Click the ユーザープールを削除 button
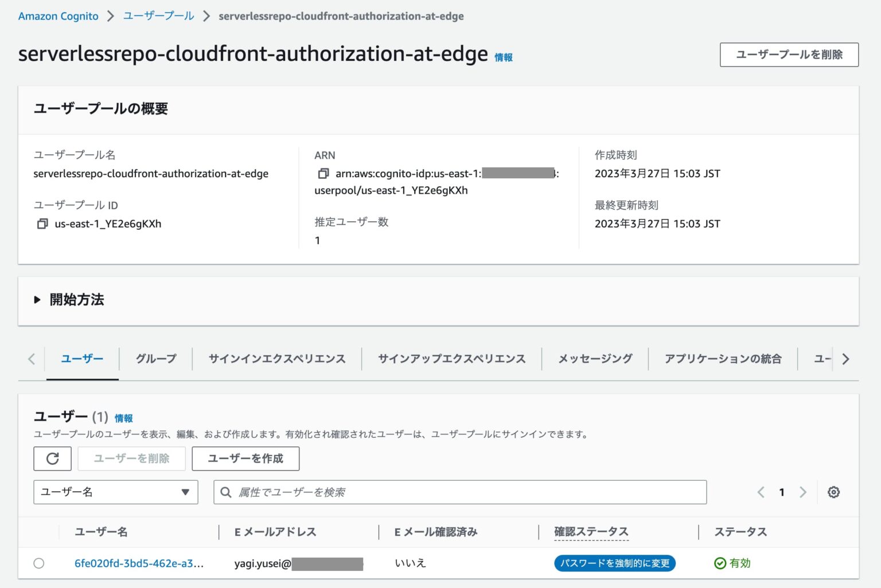Screen dimensions: 881x588 [789, 54]
